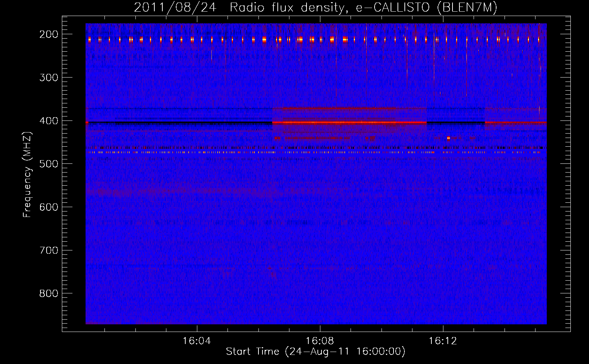Image resolution: width=589 pixels, height=364 pixels.
Task: Click the 500 frequency tick label
Action: click(x=49, y=164)
